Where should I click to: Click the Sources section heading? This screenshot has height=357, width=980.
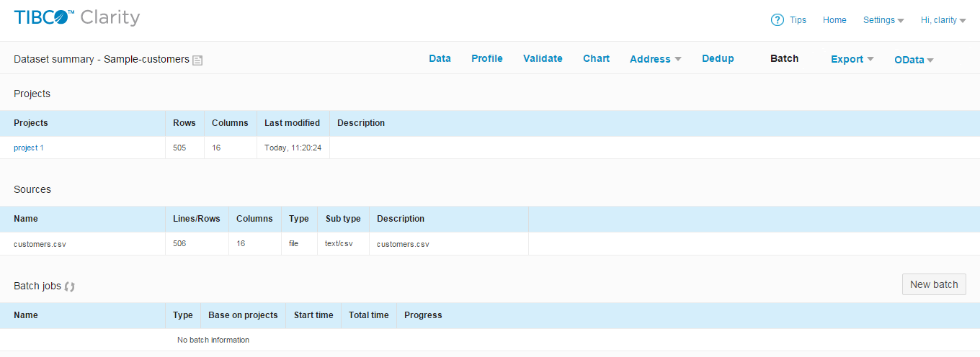[32, 189]
